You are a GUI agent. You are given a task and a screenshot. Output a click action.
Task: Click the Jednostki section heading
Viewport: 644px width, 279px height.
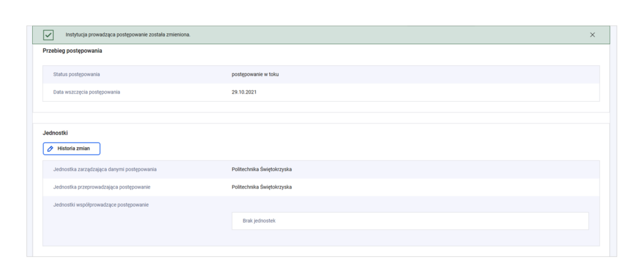click(x=55, y=133)
